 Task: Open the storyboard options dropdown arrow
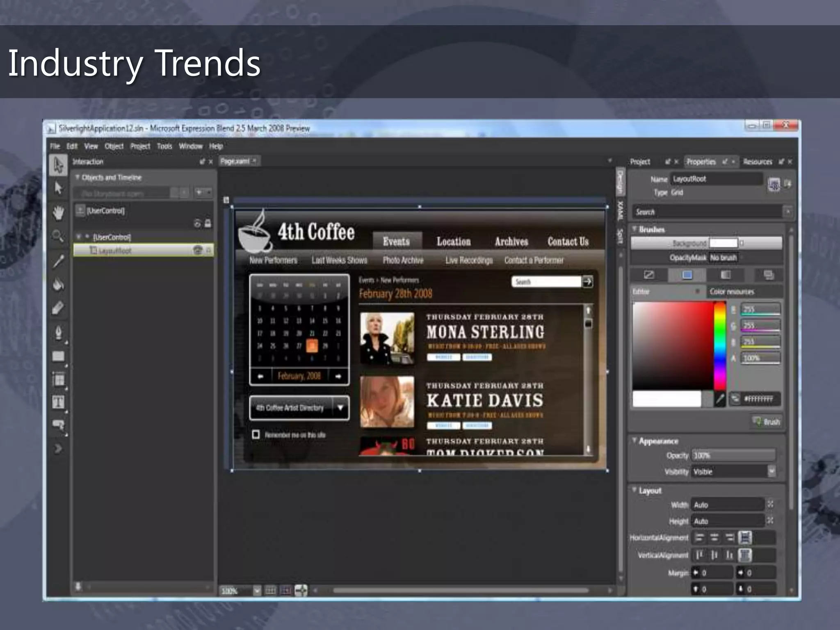[x=208, y=192]
